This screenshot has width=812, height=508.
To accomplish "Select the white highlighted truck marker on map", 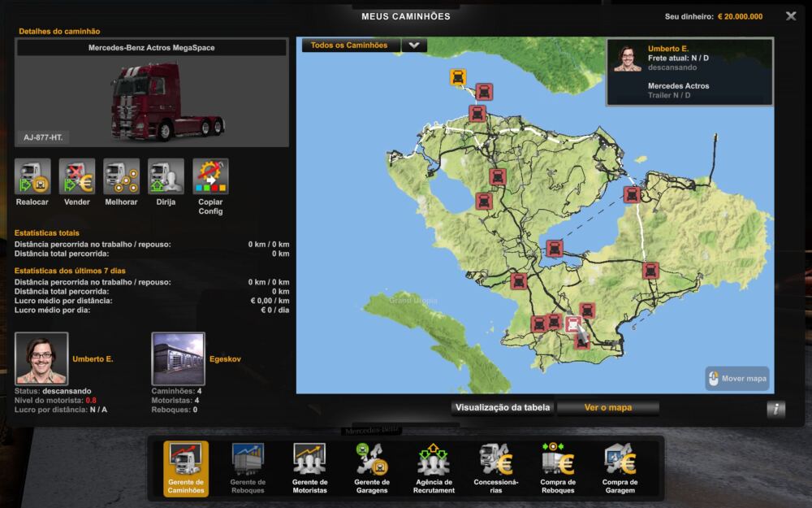I will pos(573,324).
